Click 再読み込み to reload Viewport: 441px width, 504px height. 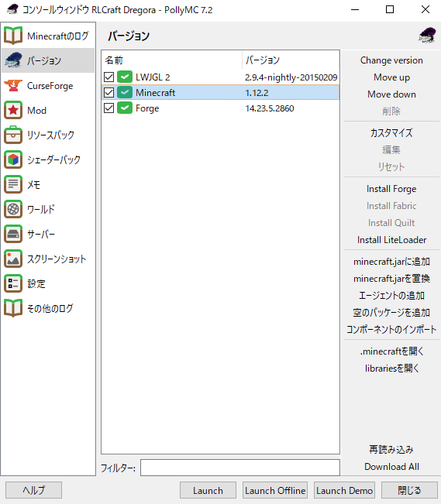(x=391, y=450)
